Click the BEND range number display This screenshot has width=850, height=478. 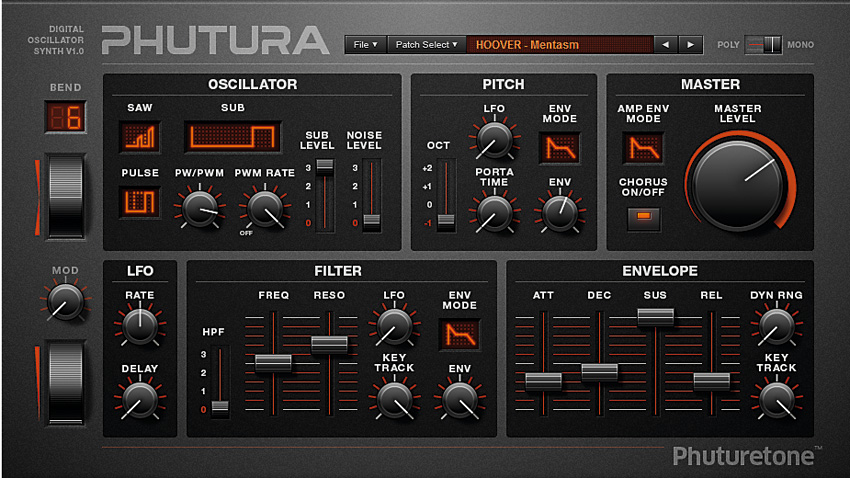tap(66, 117)
